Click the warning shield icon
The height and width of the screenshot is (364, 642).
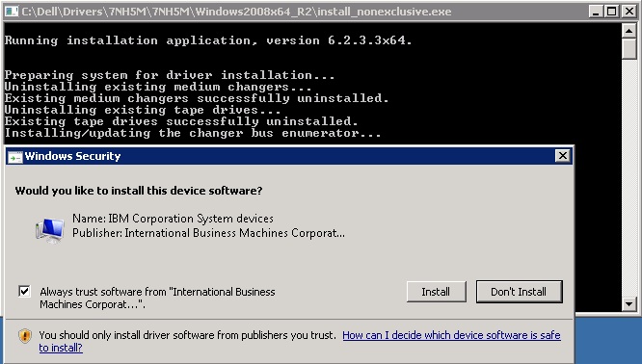(25, 336)
